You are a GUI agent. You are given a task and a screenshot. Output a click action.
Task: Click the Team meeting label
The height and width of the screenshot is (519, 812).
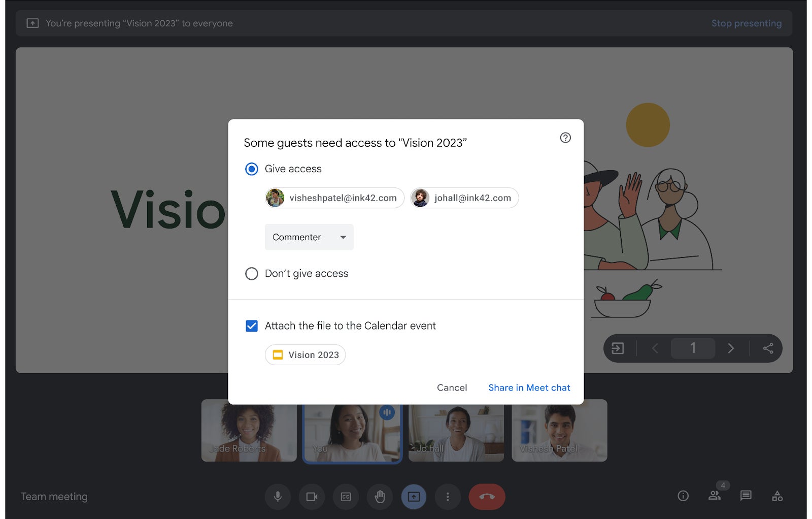pyautogui.click(x=54, y=497)
